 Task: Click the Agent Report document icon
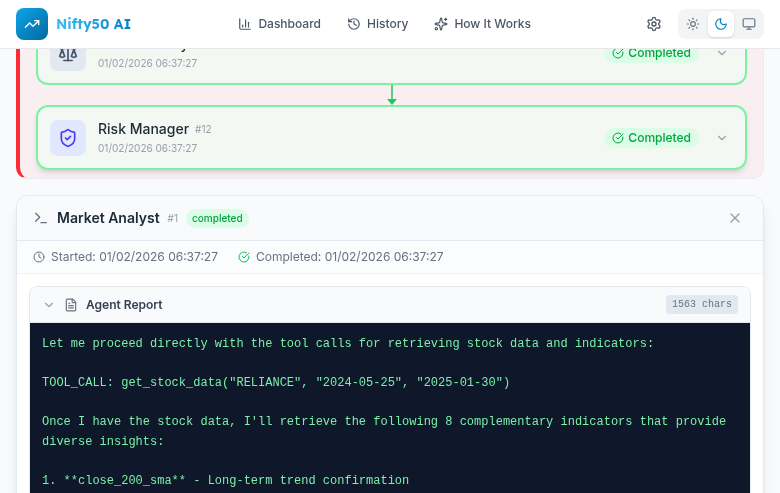[71, 305]
